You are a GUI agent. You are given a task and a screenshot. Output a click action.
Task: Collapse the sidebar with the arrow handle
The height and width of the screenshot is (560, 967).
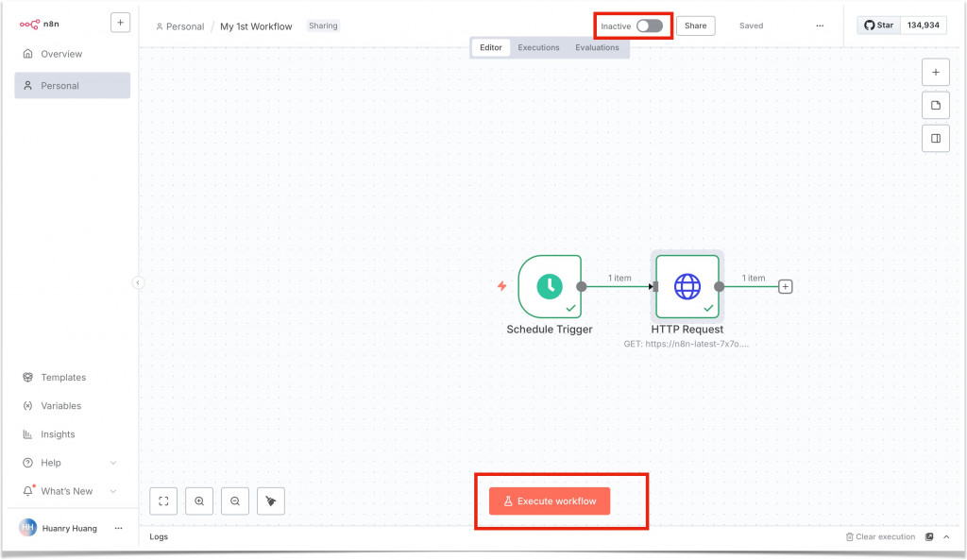[x=138, y=282]
